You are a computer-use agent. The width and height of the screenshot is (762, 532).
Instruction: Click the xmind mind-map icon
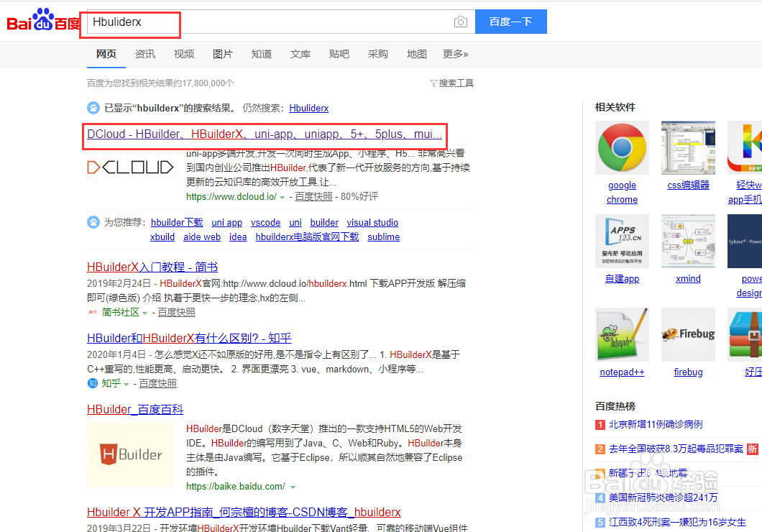pos(688,241)
